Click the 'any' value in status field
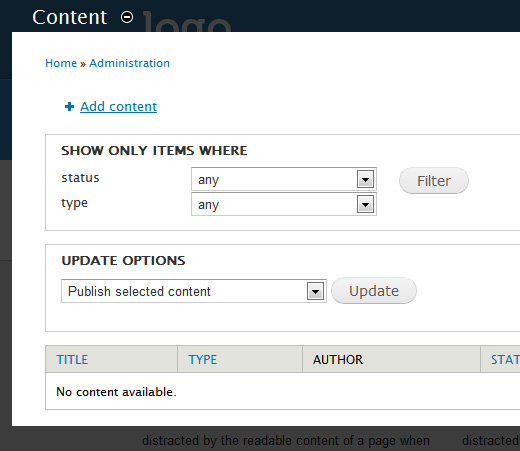This screenshot has width=520, height=451. point(208,180)
